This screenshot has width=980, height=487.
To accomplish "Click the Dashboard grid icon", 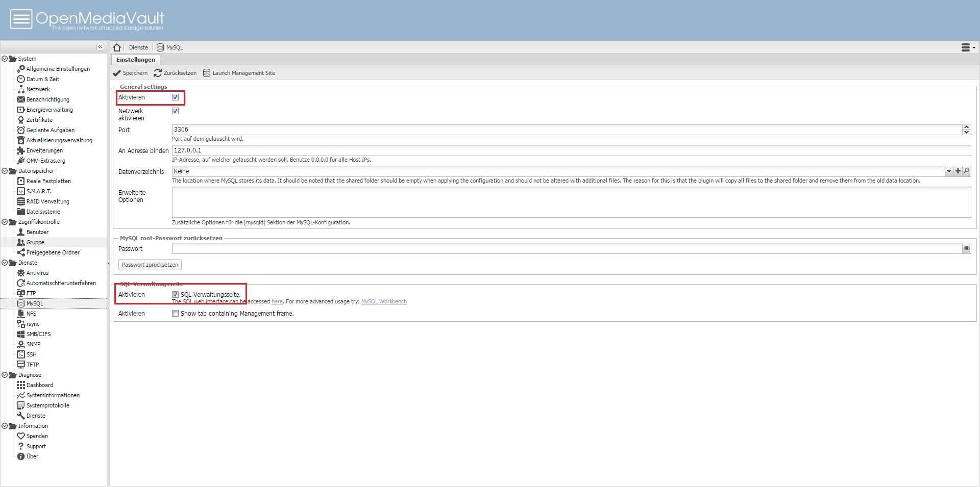I will click(21, 385).
